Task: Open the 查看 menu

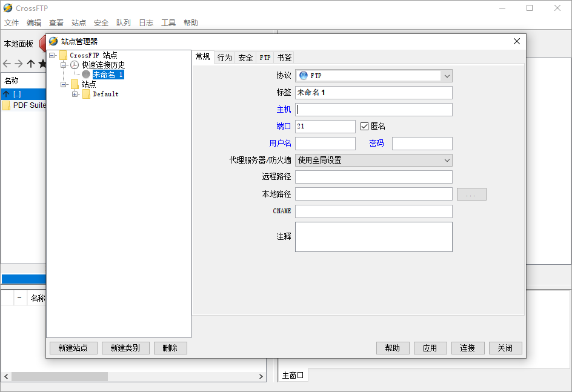Action: (56, 23)
